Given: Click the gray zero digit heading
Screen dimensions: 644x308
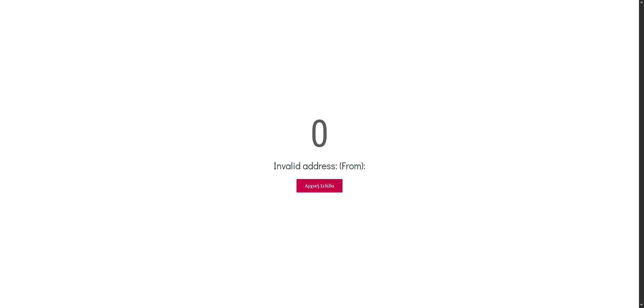Looking at the screenshot, I should pos(319,133).
